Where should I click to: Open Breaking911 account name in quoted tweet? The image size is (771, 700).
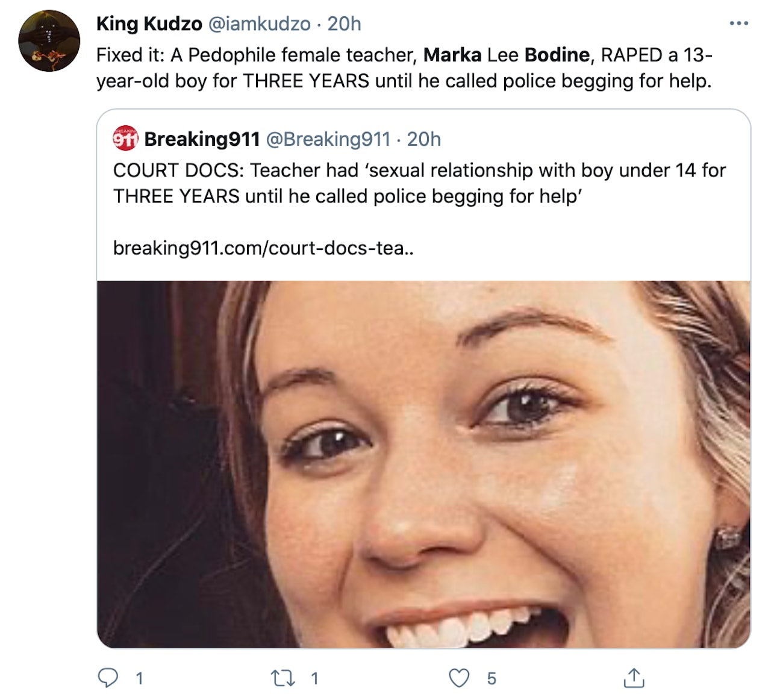pyautogui.click(x=202, y=139)
